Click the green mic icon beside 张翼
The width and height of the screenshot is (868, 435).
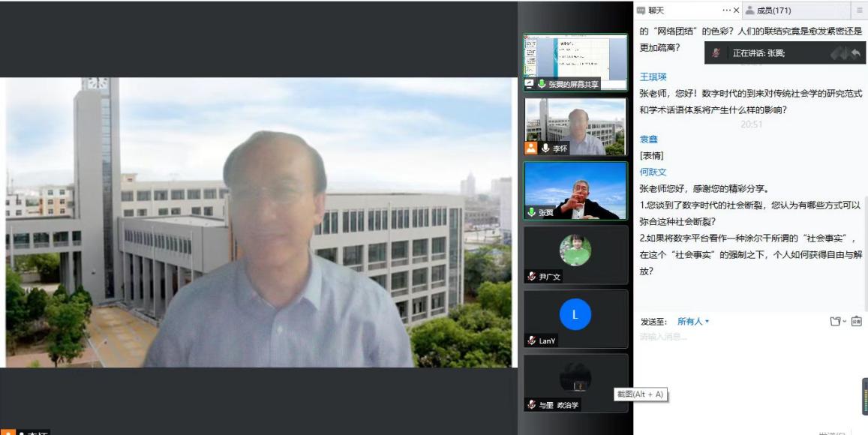(531, 212)
